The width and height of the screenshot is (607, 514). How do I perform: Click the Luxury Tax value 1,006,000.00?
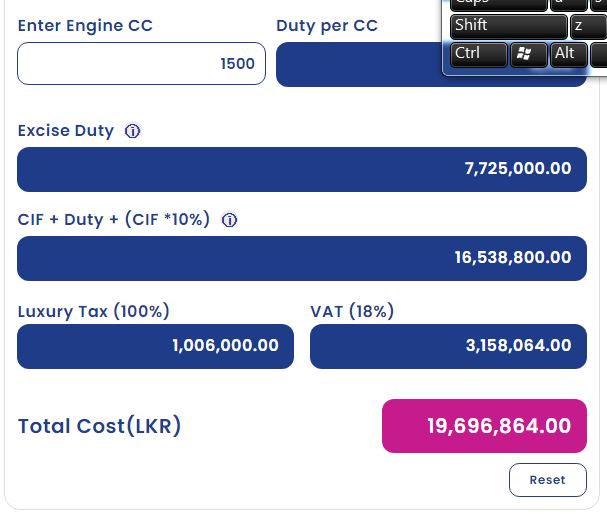point(155,346)
